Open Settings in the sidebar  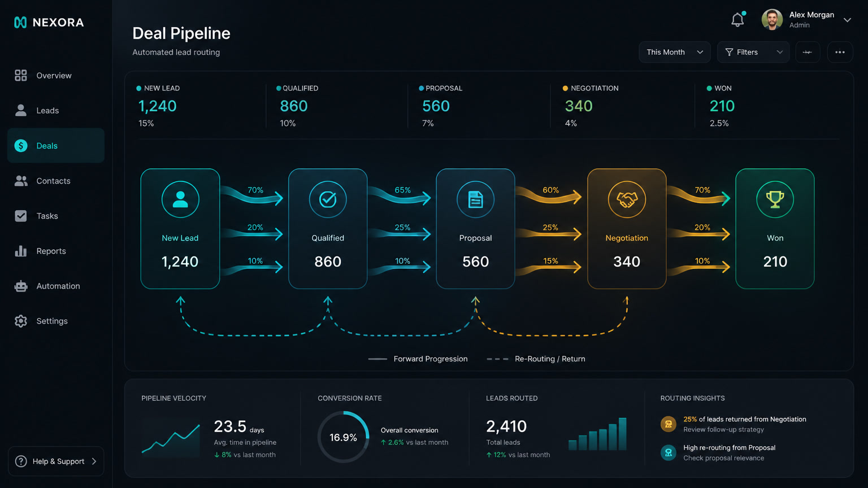[x=56, y=321]
